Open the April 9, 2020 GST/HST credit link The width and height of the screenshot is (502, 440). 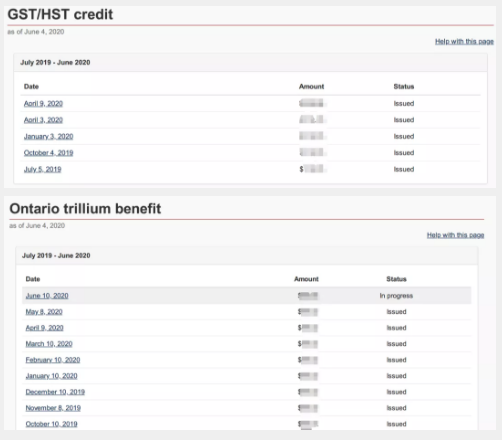pos(43,104)
